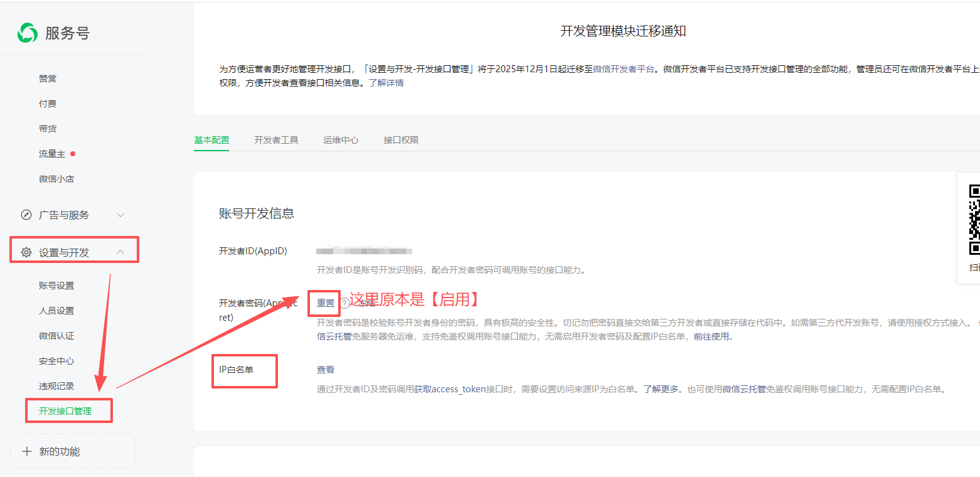Viewport: 980px width, 477px height.
Task: Click the 服务号 title text
Action: tap(67, 33)
